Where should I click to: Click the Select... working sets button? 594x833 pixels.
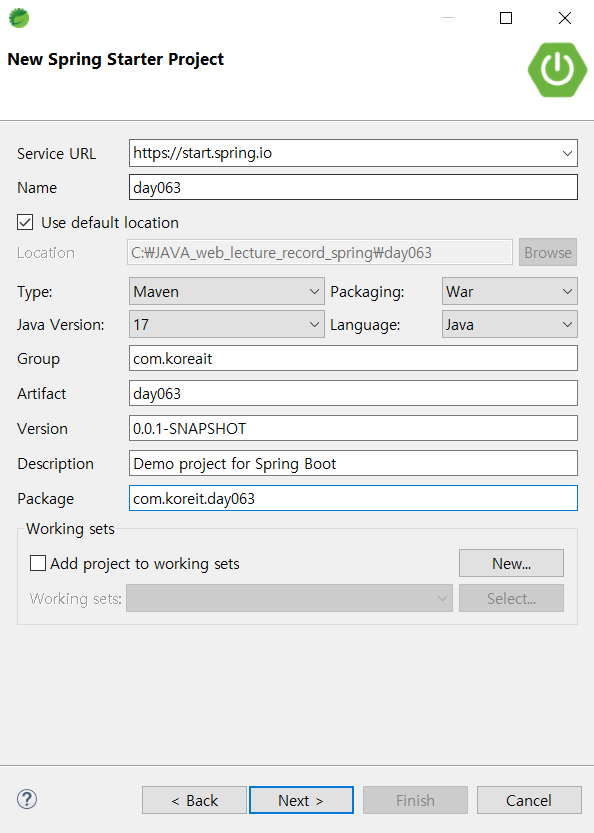[511, 598]
